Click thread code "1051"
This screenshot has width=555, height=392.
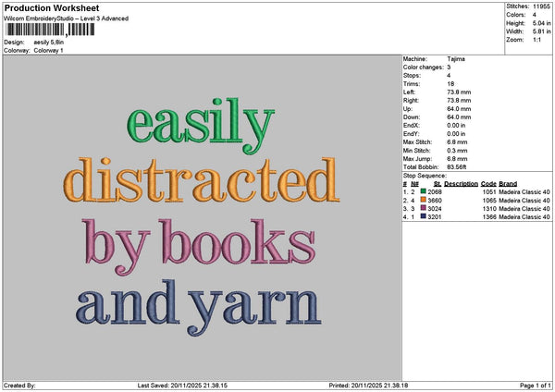point(489,191)
